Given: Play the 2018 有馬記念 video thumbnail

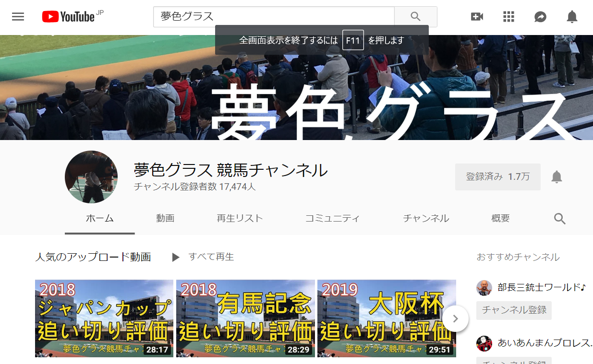Looking at the screenshot, I should pos(245,318).
